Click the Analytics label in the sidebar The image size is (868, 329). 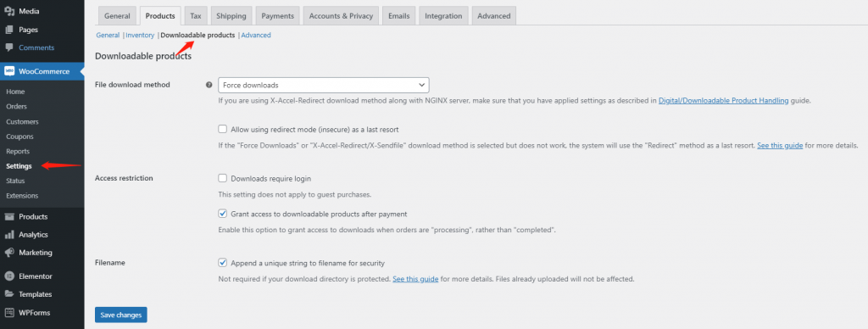[33, 235]
